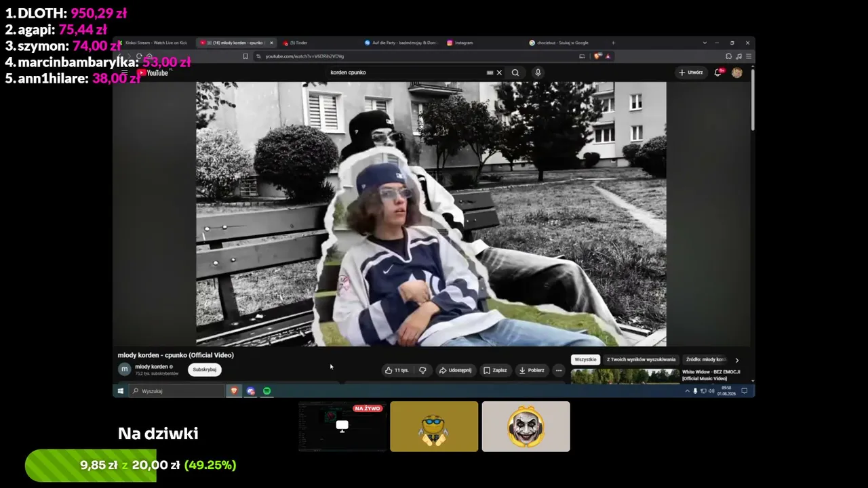
Task: Click the Udostępnij share button
Action: point(455,370)
